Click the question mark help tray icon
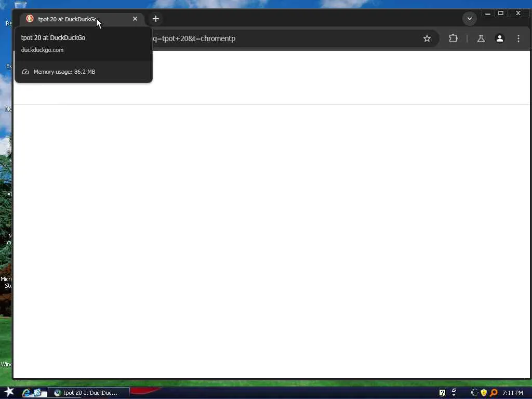 (x=443, y=393)
